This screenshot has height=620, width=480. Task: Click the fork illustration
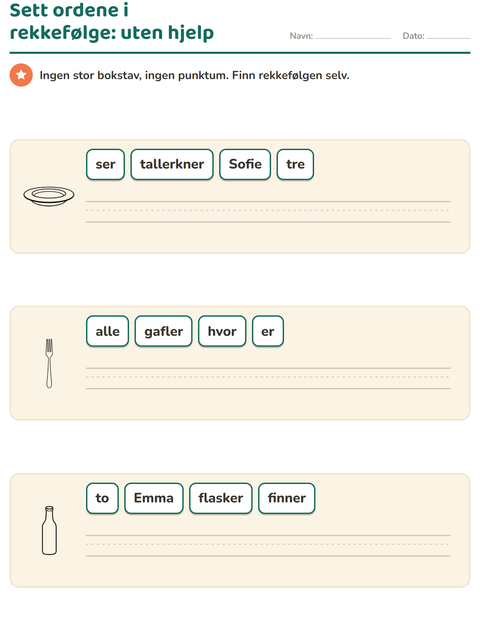pos(49,363)
